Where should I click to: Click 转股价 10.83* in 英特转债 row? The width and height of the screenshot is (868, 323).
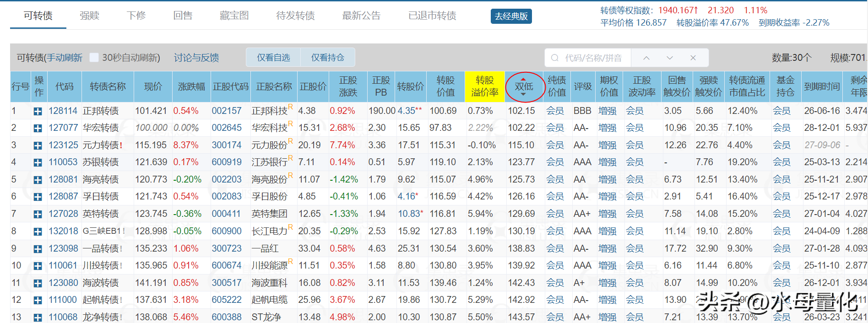[x=411, y=214]
